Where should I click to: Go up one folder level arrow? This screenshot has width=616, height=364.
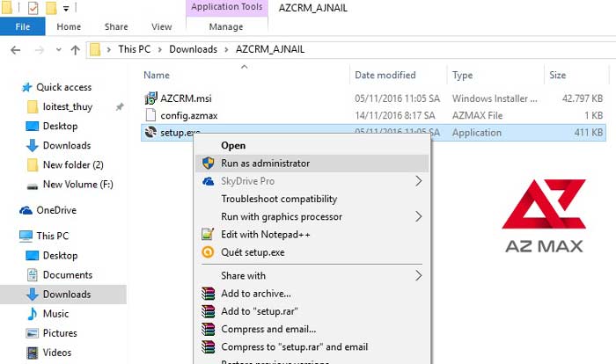pyautogui.click(x=75, y=50)
